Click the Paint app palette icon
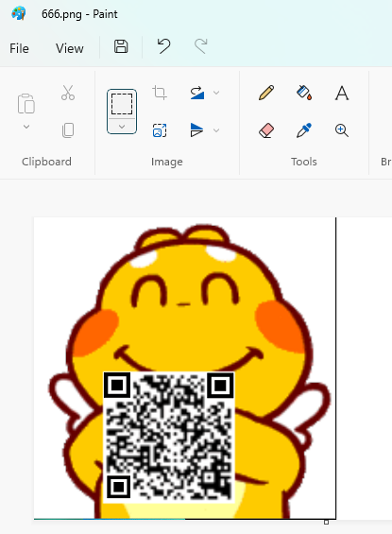This screenshot has height=534, width=392. [18, 13]
